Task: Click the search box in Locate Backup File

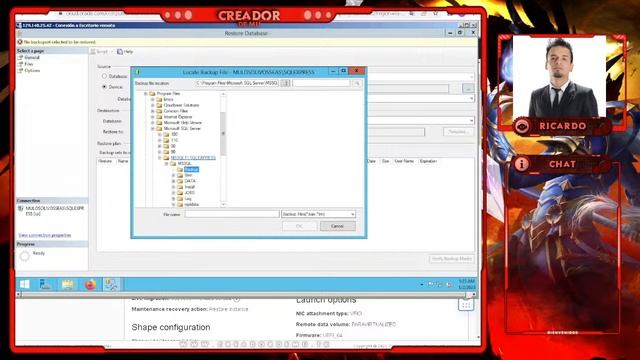Action: point(321,83)
